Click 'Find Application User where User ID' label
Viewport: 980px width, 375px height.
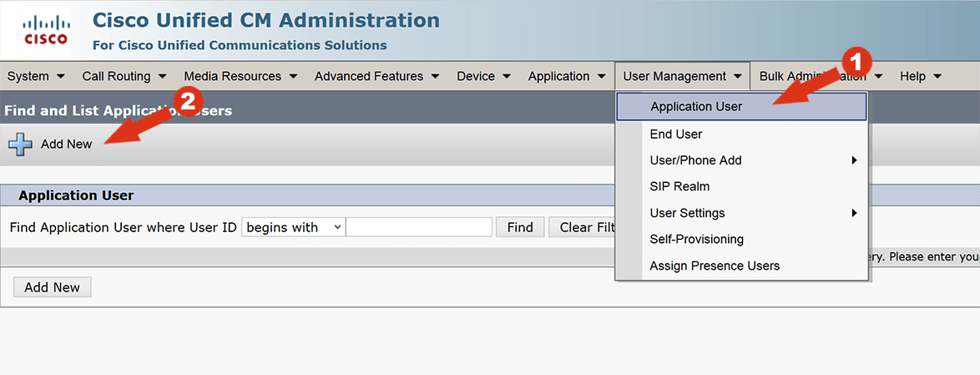tap(123, 227)
